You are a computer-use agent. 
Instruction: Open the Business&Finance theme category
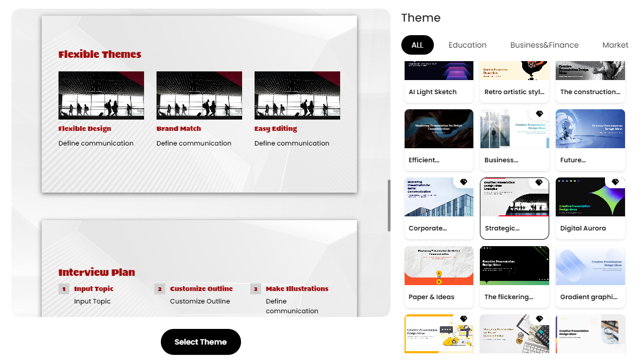pyautogui.click(x=544, y=45)
